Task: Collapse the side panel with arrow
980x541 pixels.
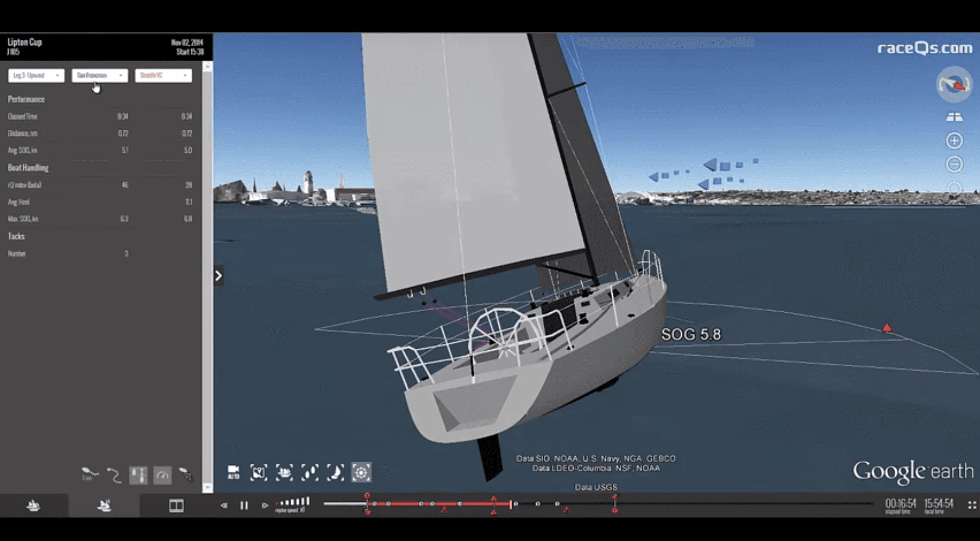Action: point(218,275)
